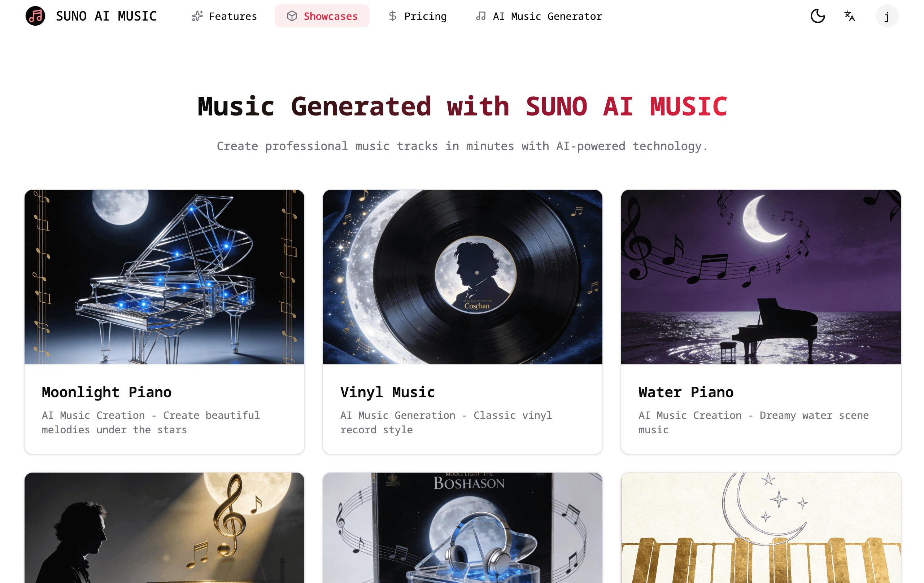The width and height of the screenshot is (924, 583).
Task: Open the Features nav item
Action: [225, 16]
